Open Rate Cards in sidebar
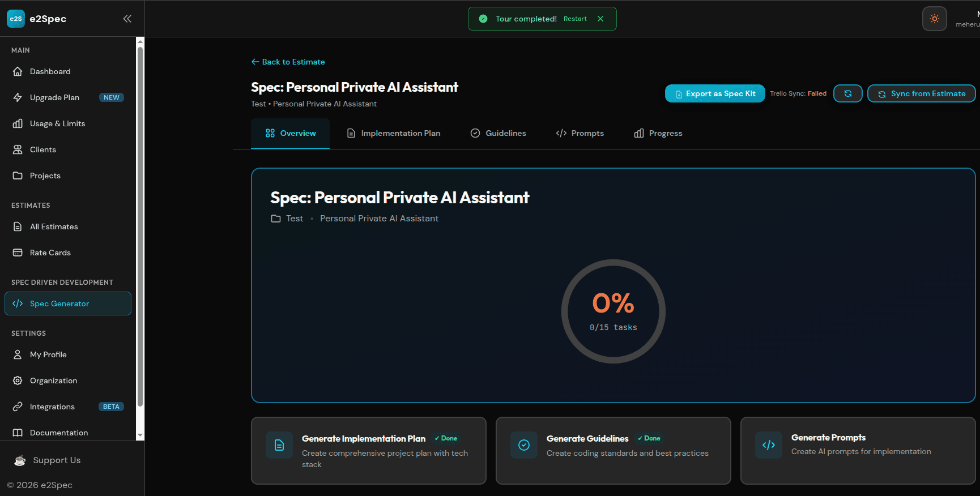980x496 pixels. point(68,253)
